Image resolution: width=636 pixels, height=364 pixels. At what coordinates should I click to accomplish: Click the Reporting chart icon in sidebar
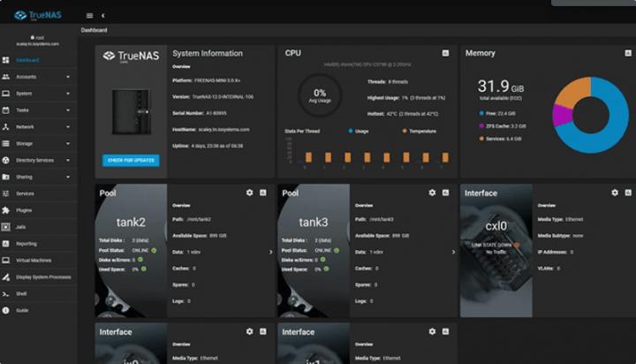[5, 244]
